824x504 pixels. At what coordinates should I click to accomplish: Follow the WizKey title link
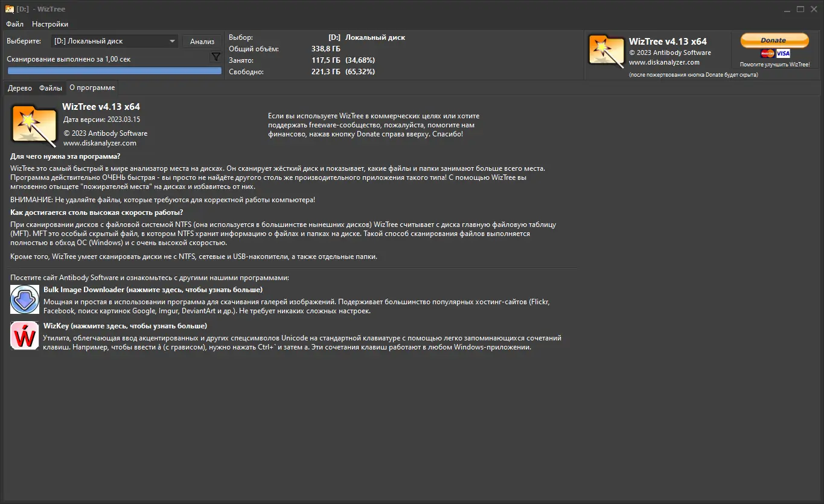pos(125,326)
